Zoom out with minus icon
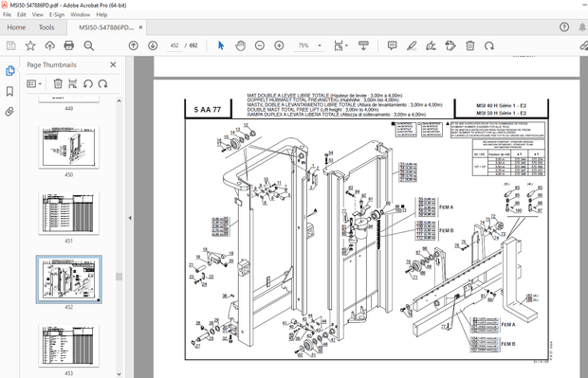 [260, 45]
